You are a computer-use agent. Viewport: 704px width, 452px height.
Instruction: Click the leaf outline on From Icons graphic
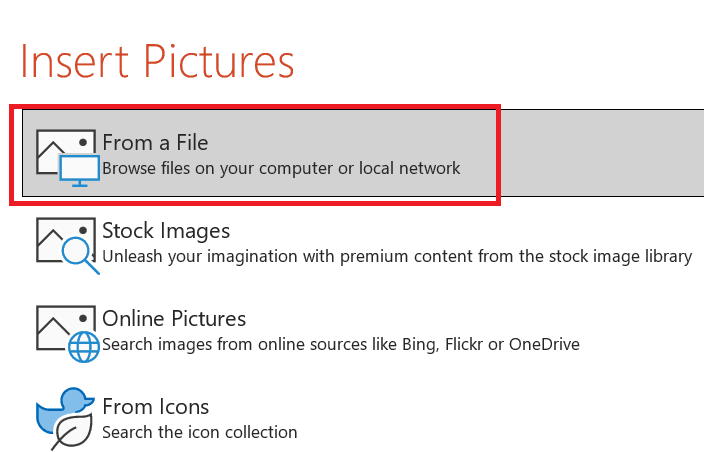point(72,432)
